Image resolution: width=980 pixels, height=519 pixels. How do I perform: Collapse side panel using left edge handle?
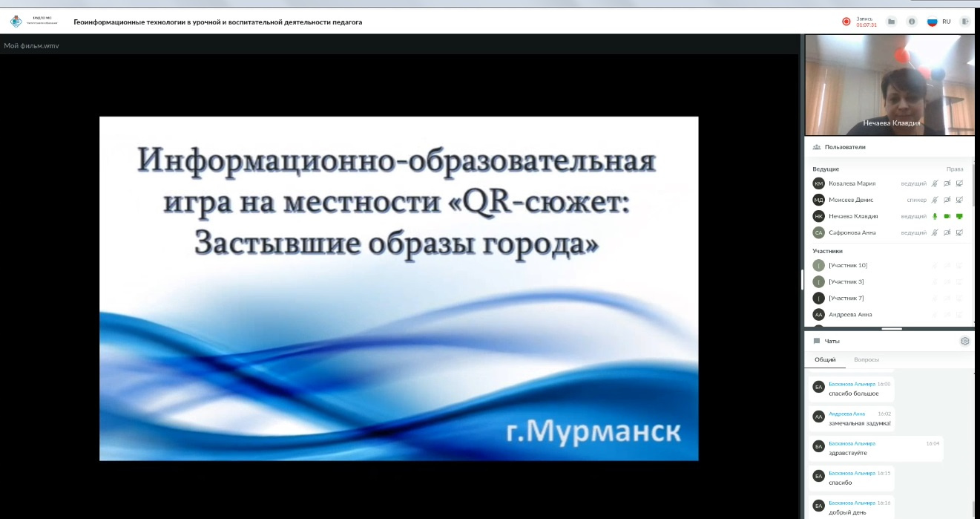tap(802, 279)
